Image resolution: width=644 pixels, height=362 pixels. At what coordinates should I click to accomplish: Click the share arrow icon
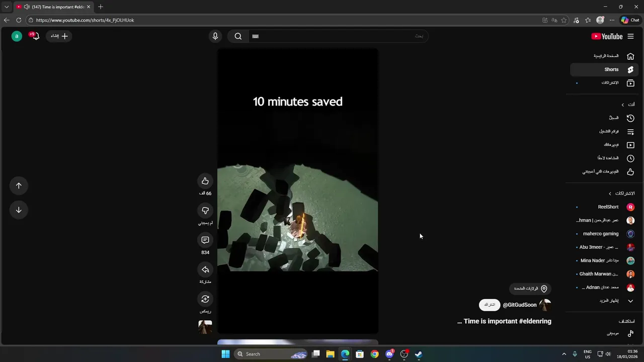(205, 269)
